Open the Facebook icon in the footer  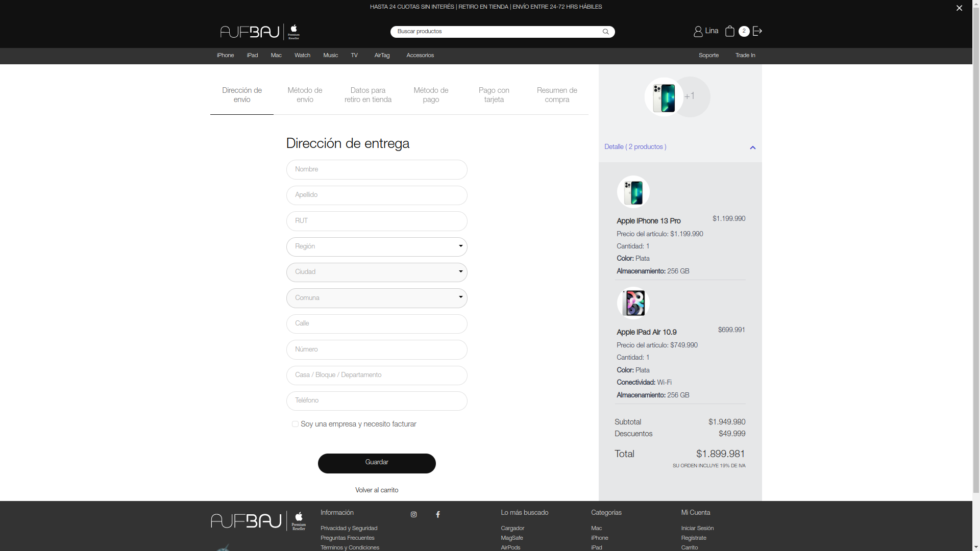click(437, 514)
